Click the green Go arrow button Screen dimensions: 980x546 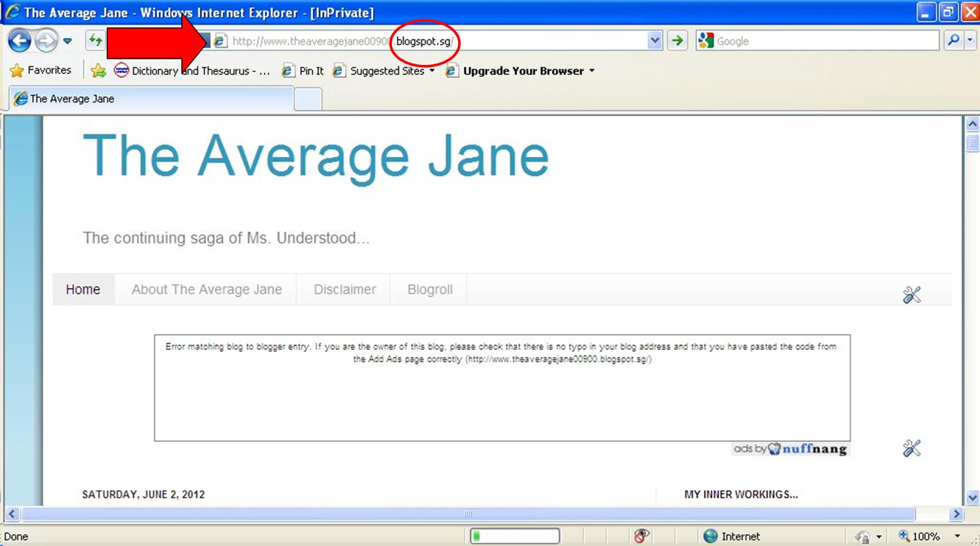tap(677, 41)
